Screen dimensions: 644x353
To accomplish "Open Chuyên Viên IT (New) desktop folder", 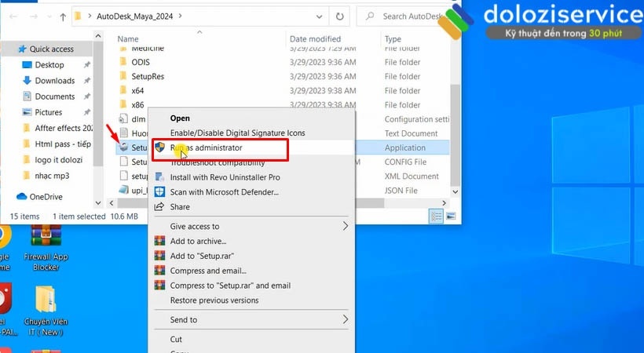I will [46, 311].
